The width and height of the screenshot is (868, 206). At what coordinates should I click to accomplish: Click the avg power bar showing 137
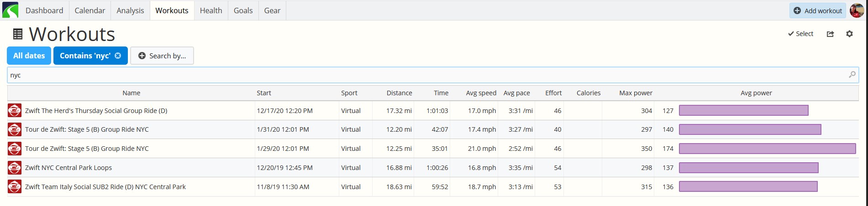[x=749, y=168]
